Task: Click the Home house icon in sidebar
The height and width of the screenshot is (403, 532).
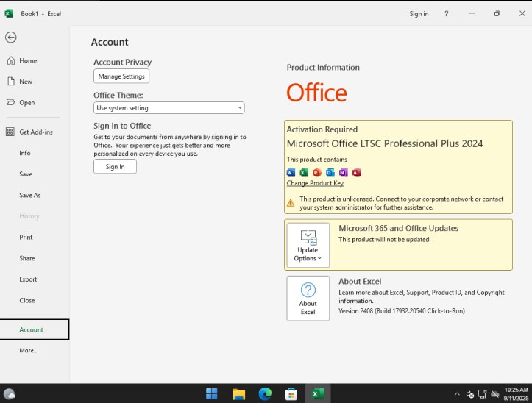Action: (11, 61)
